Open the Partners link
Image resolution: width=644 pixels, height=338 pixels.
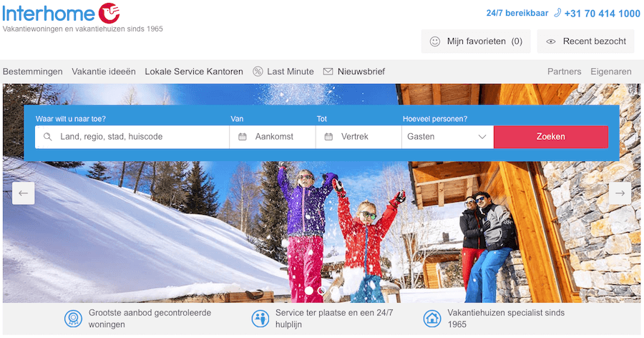[x=565, y=72]
